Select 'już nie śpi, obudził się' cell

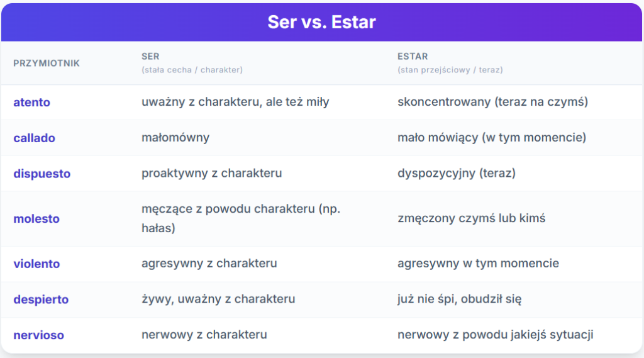[460, 299]
